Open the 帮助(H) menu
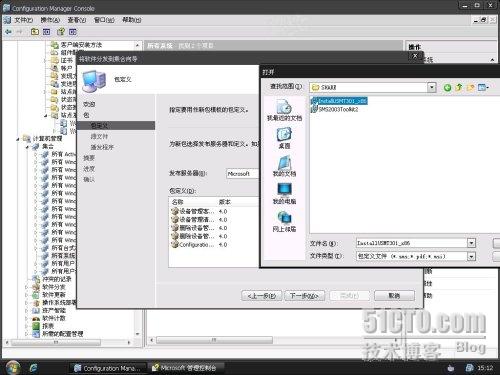Viewport: 500px width, 375px height. pyautogui.click(x=131, y=20)
